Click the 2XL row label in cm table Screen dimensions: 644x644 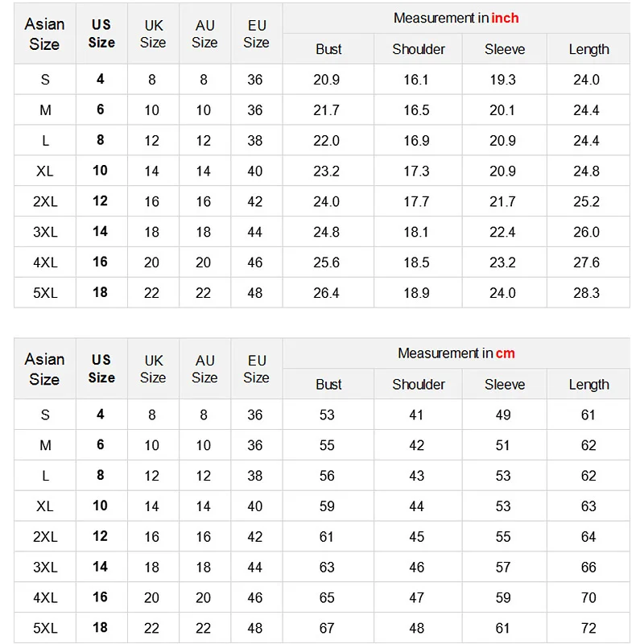[45, 537]
